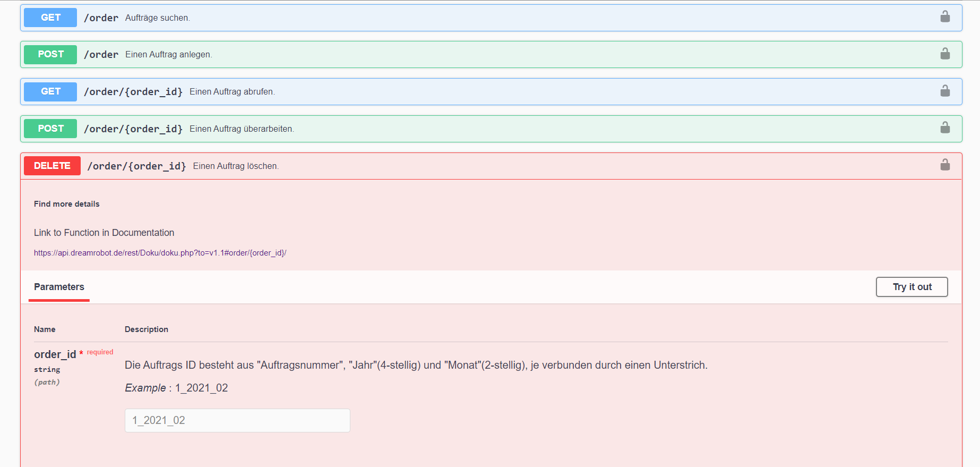Select the Parameters tab
Image resolution: width=980 pixels, height=467 pixels.
pyautogui.click(x=59, y=287)
